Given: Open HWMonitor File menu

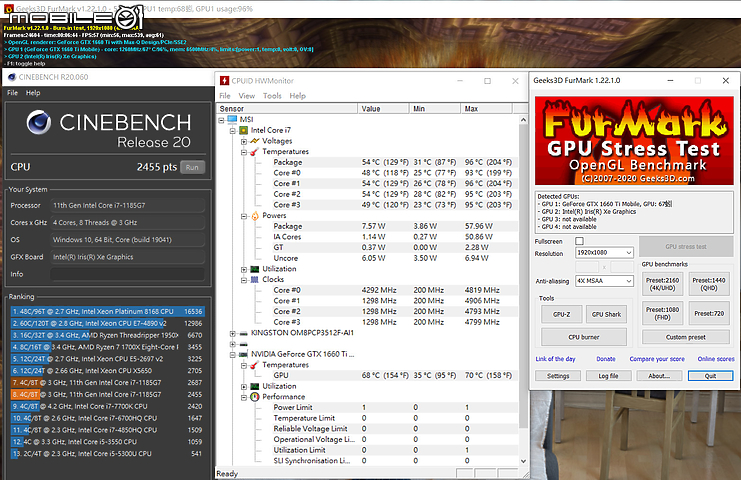Looking at the screenshot, I should coord(225,96).
